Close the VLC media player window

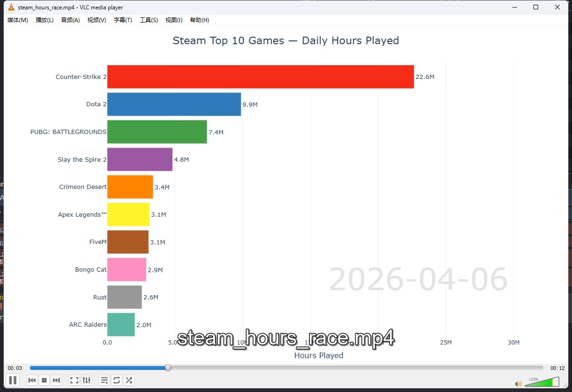point(557,7)
